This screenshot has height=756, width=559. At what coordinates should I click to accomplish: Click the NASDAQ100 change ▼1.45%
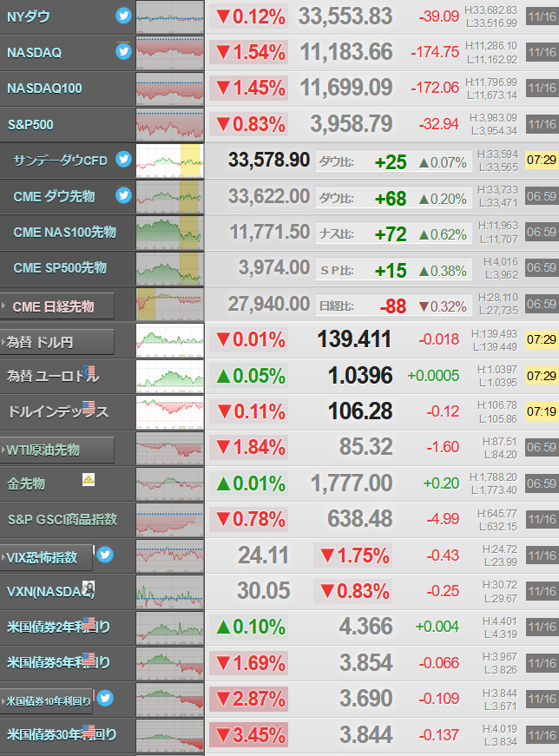249,88
